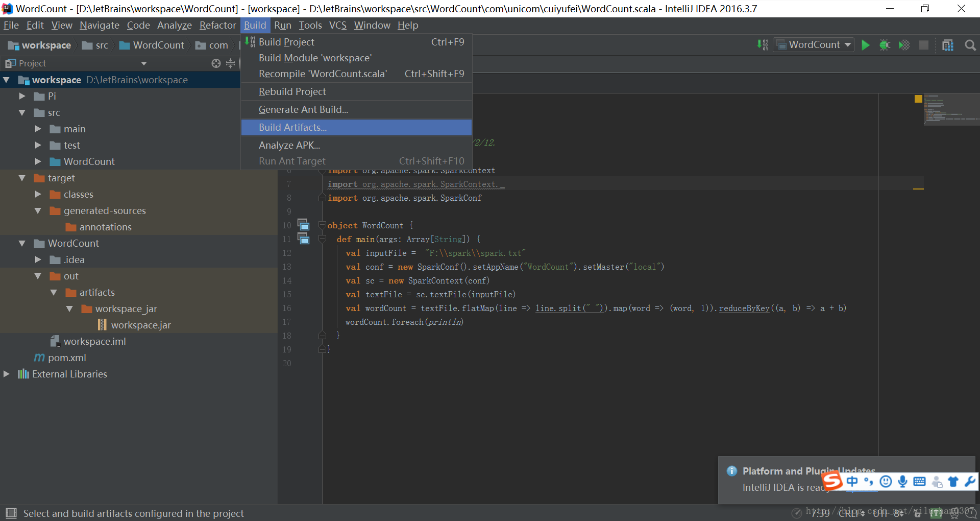Collapse the workspace_jar folder
Image resolution: width=980 pixels, height=521 pixels.
tap(69, 309)
